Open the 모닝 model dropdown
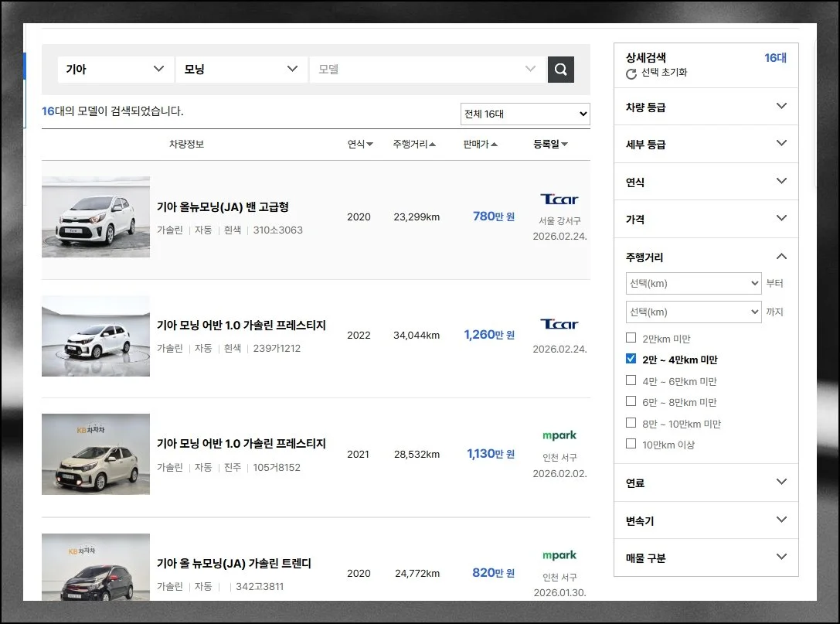Image resolution: width=840 pixels, height=624 pixels. pos(240,69)
